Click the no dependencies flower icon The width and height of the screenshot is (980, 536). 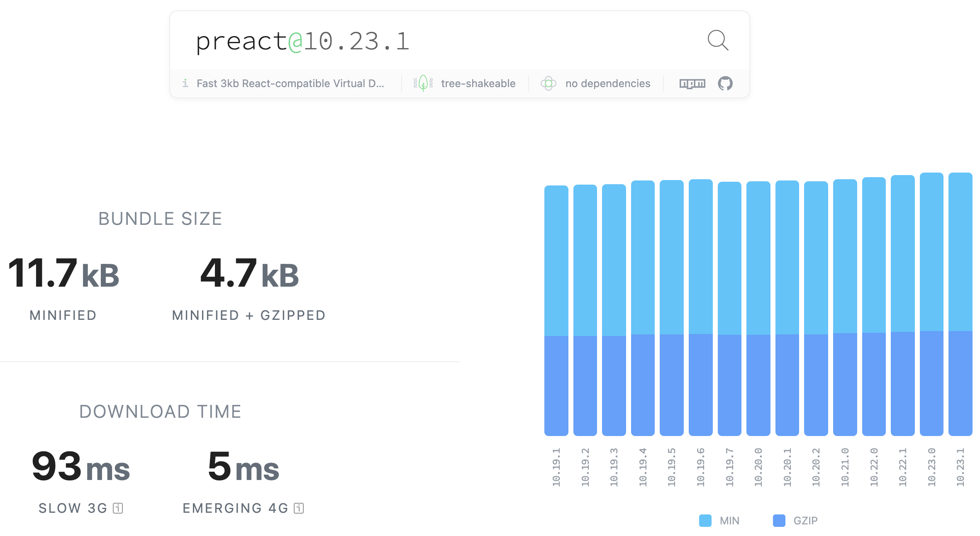(x=548, y=83)
